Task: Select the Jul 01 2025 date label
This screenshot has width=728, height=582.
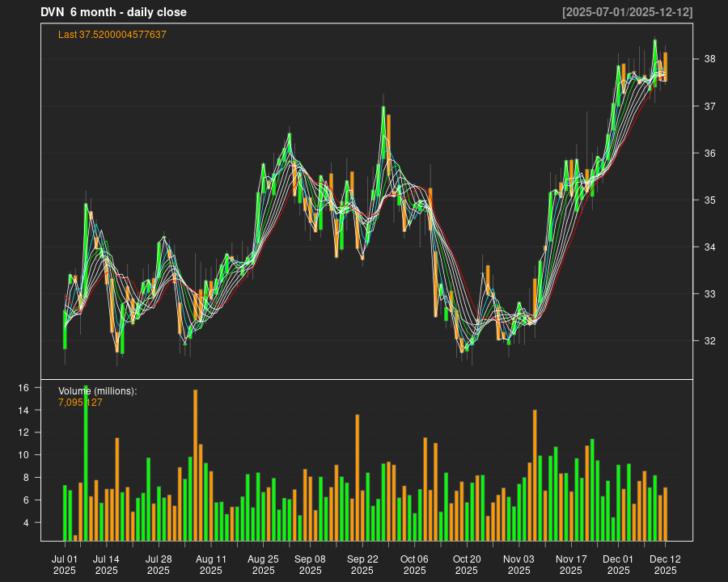Action: pos(65,564)
